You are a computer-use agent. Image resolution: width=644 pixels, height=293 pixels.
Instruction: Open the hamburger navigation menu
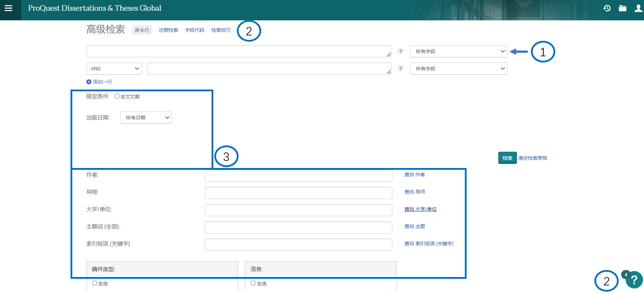click(x=8, y=8)
